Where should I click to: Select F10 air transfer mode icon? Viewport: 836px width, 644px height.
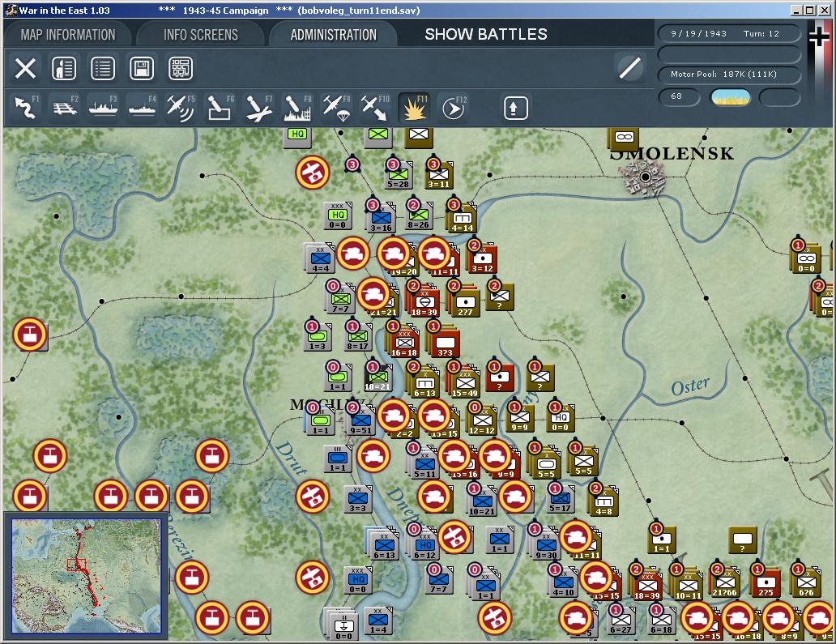tap(375, 108)
